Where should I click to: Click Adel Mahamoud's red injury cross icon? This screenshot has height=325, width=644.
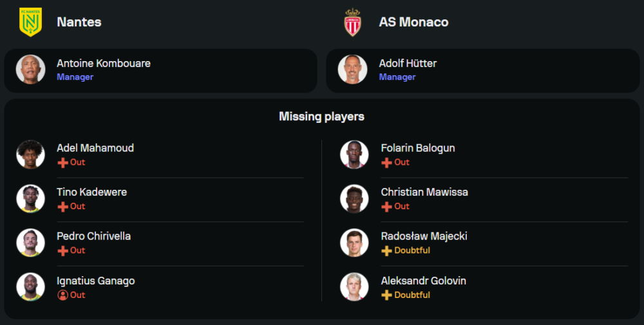62,163
